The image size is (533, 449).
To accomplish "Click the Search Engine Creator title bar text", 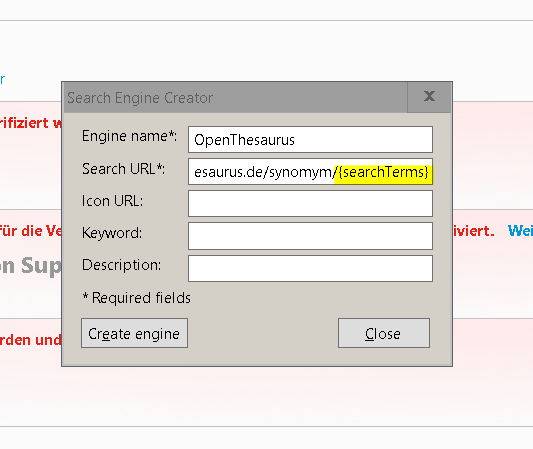I will (140, 98).
